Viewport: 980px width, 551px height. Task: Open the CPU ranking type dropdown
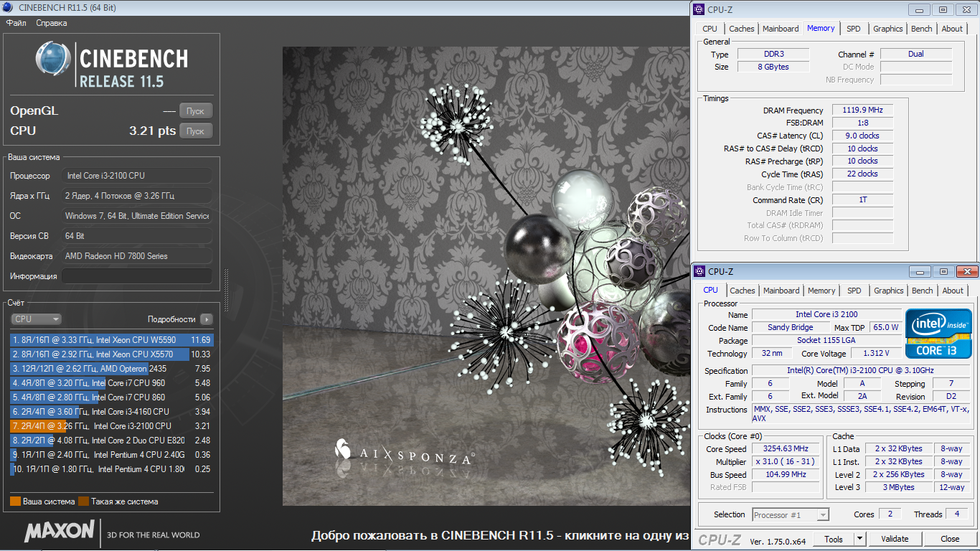pyautogui.click(x=37, y=319)
